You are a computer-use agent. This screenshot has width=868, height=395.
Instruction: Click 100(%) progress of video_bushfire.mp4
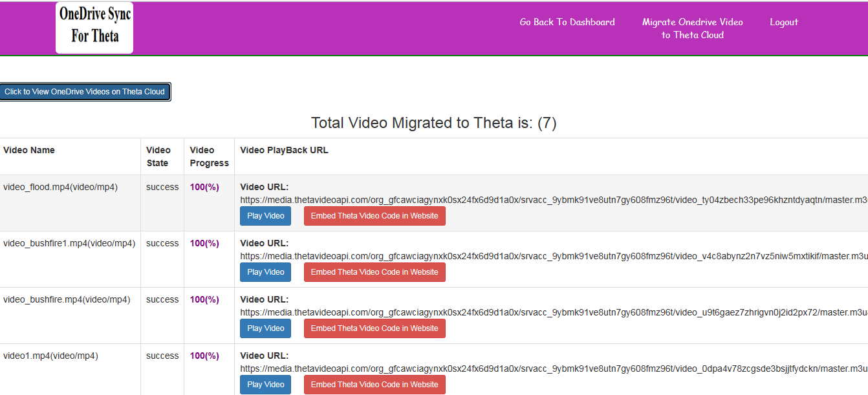tap(204, 299)
